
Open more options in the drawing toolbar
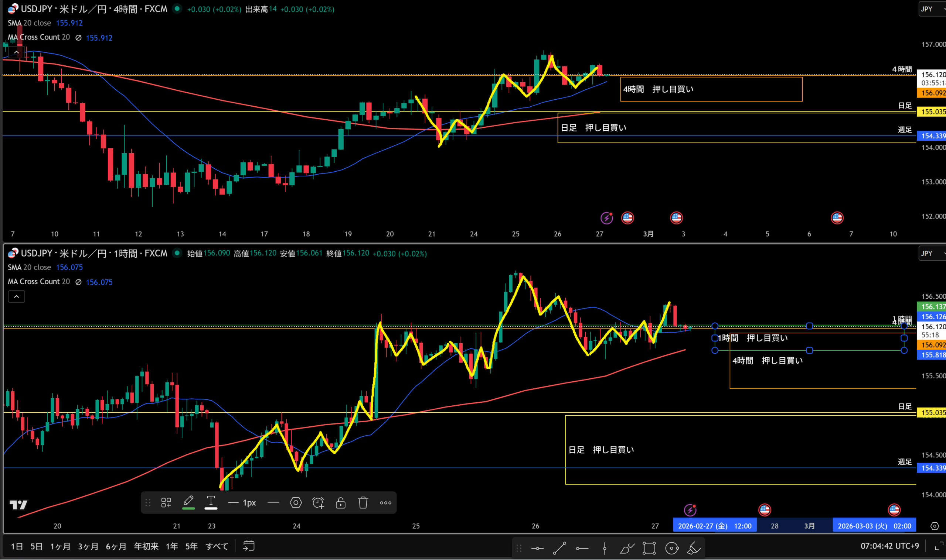pos(385,503)
